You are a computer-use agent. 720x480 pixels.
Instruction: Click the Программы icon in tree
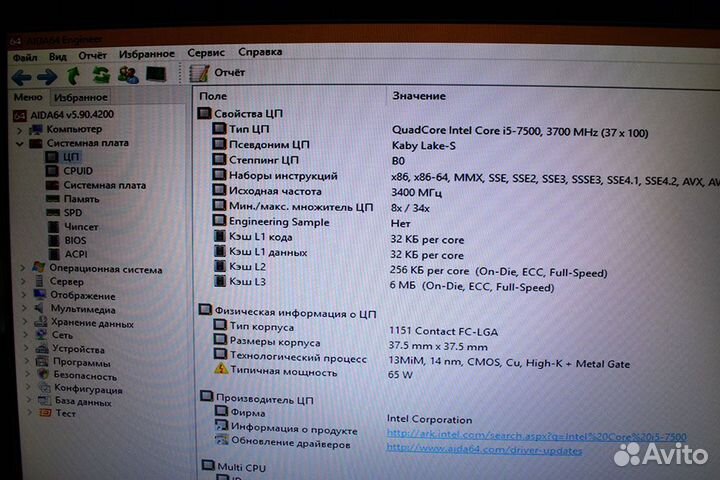[42, 362]
